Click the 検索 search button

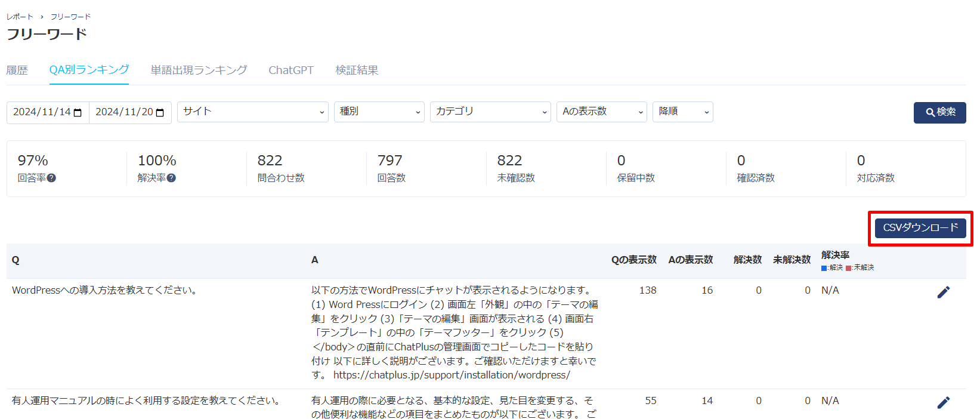point(939,112)
